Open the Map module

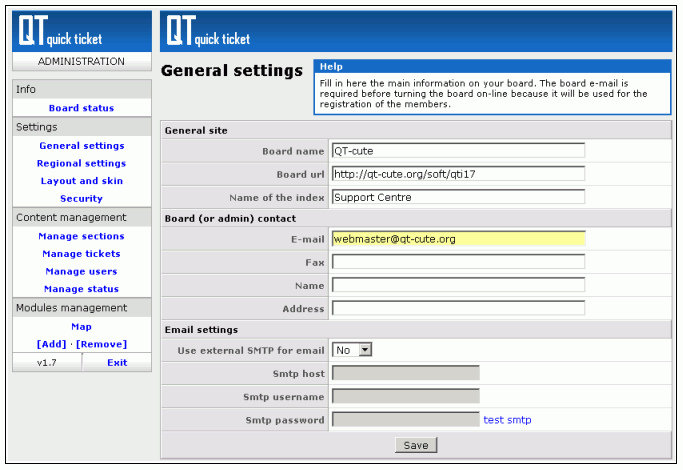tap(81, 327)
